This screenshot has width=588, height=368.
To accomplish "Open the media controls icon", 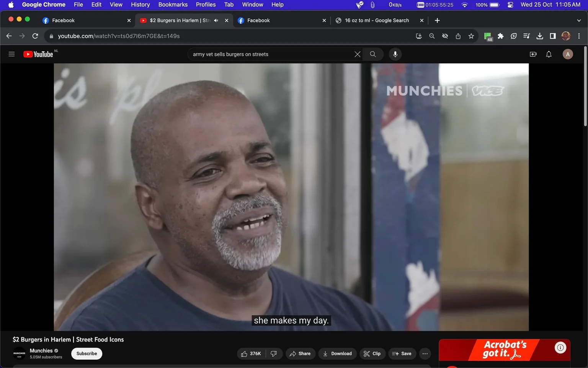I will [526, 36].
